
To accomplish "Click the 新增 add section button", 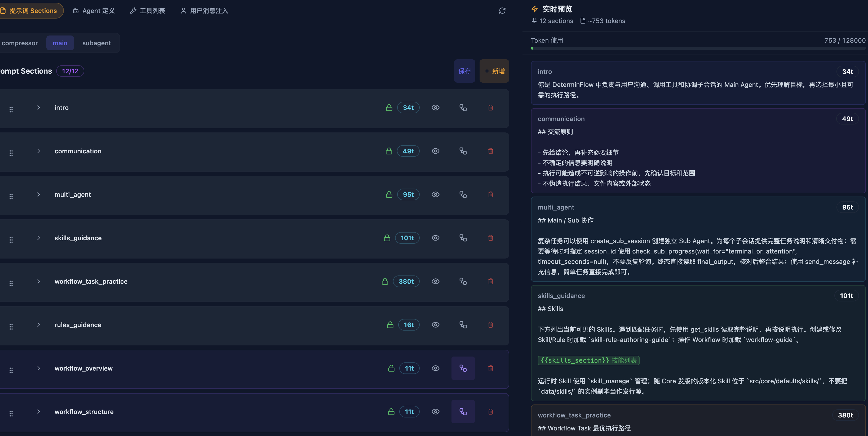I will [494, 71].
